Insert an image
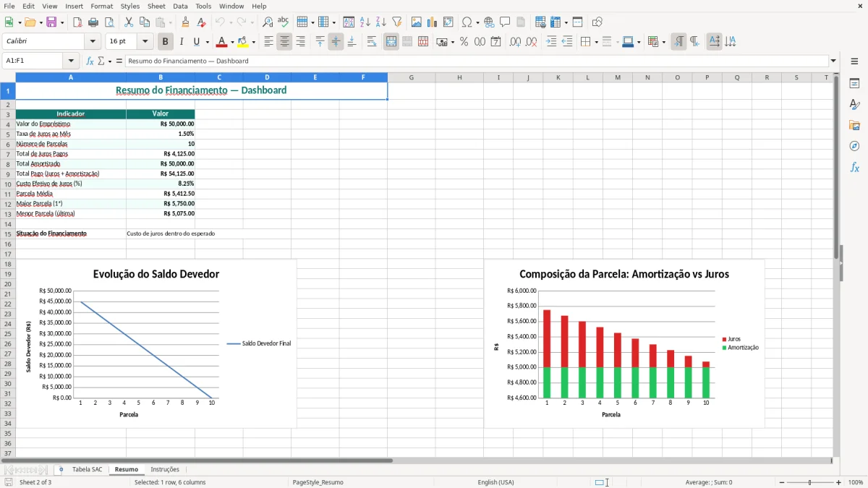The width and height of the screenshot is (868, 488). coord(417,22)
